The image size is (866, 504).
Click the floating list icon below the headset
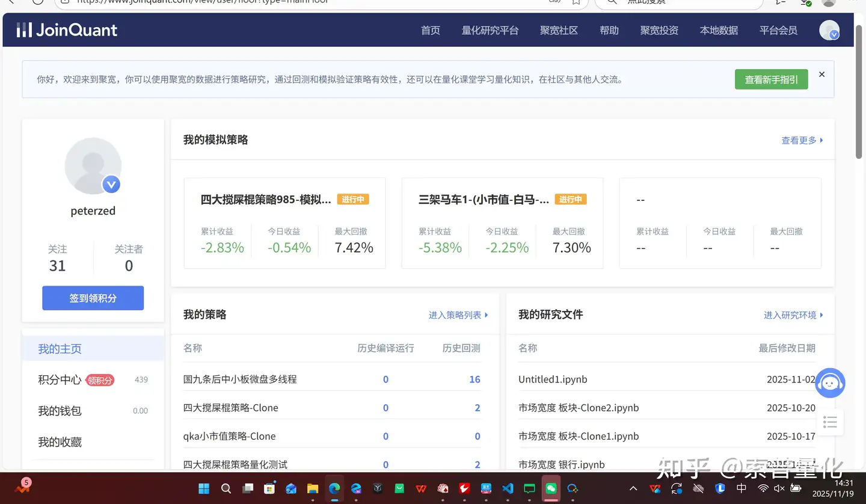tap(830, 423)
